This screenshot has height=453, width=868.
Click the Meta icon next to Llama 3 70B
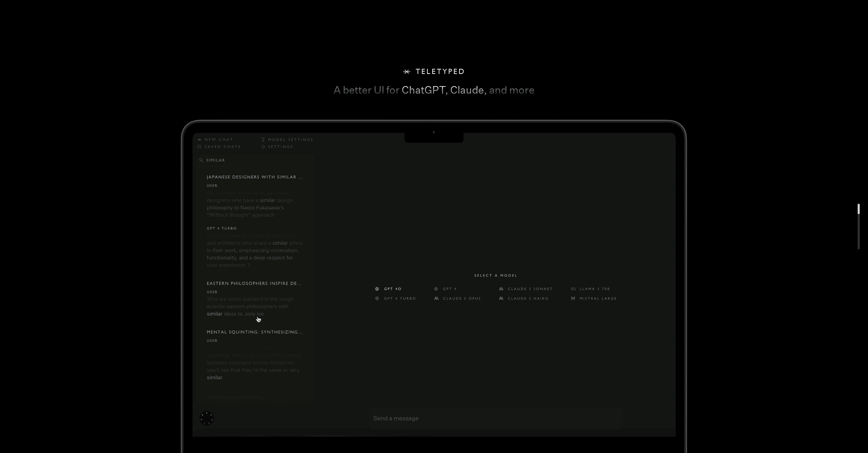click(573, 289)
